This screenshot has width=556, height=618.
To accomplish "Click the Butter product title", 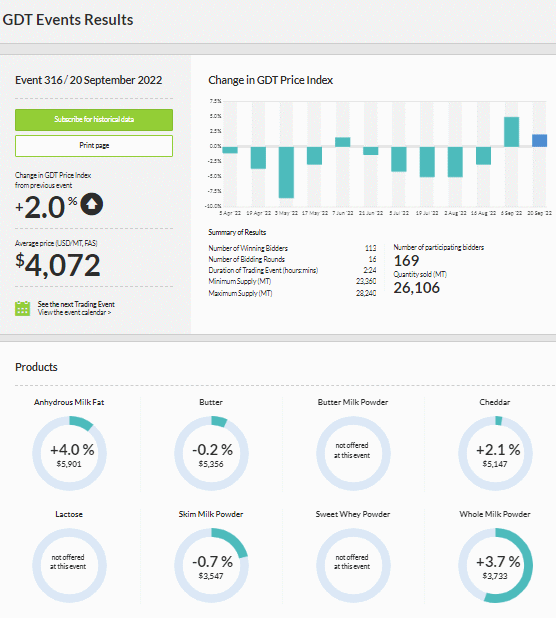I will coord(211,402).
